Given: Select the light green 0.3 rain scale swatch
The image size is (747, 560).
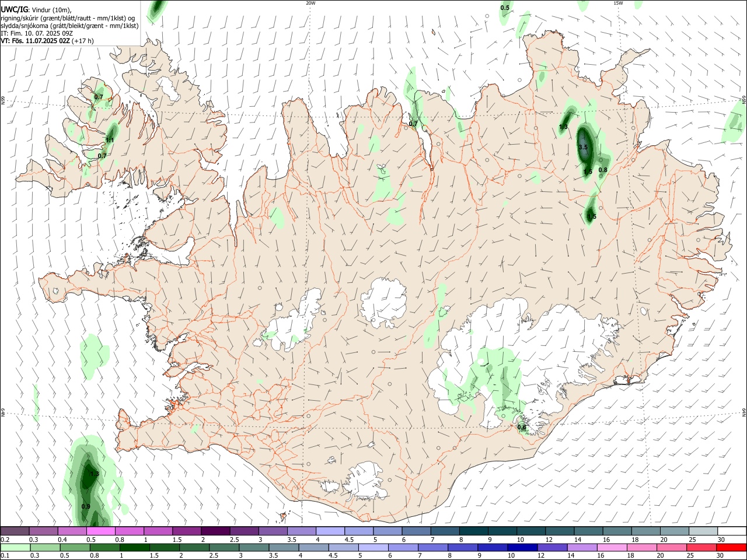Looking at the screenshot, I should click(45, 547).
